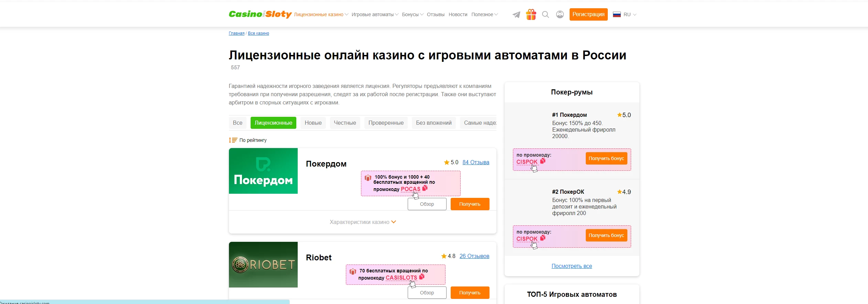Image resolution: width=868 pixels, height=304 pixels.
Task: Expand Характеристики казино for Покердом
Action: [363, 222]
